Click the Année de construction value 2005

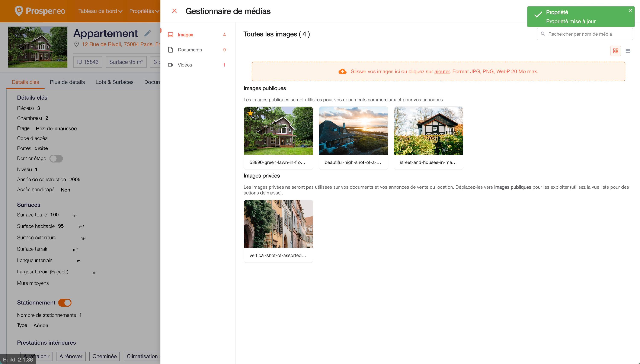pyautogui.click(x=75, y=180)
